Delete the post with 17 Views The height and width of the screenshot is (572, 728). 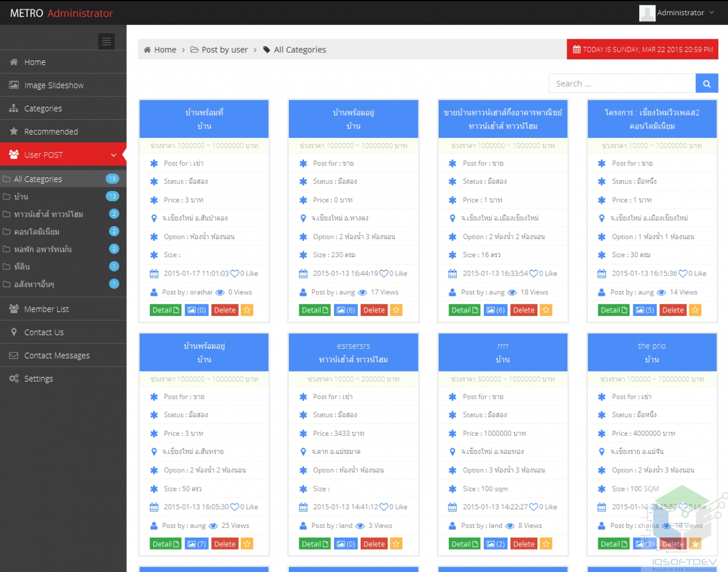[x=374, y=310]
